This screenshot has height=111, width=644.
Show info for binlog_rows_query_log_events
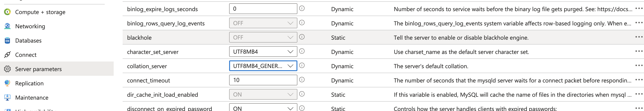click(x=302, y=23)
